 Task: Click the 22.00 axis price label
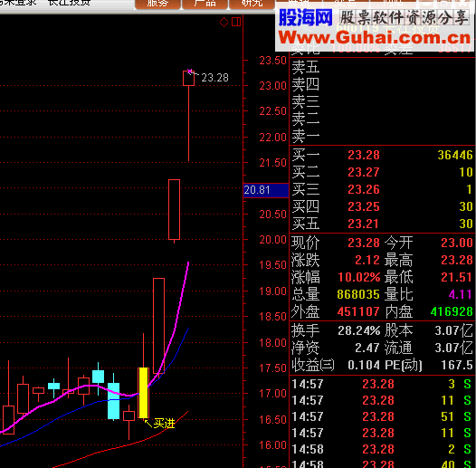(272, 138)
